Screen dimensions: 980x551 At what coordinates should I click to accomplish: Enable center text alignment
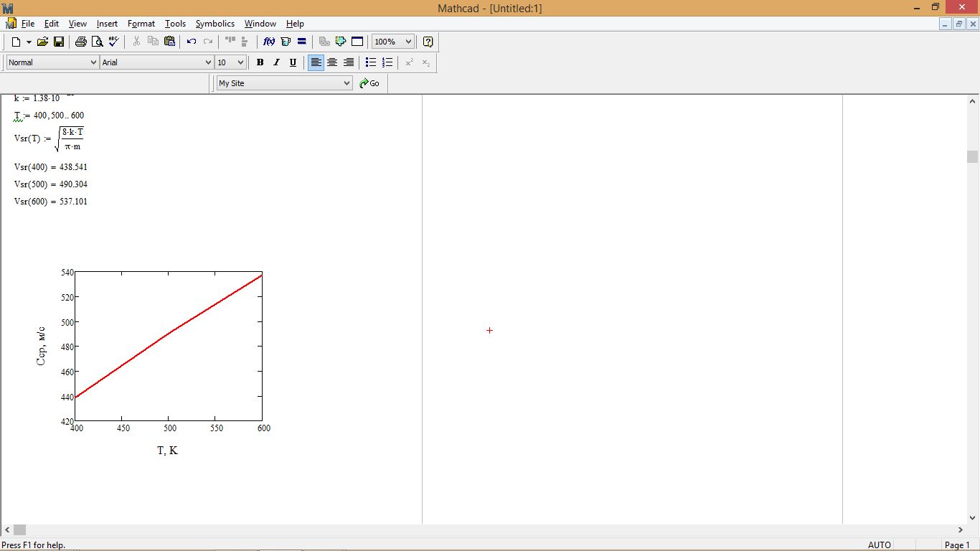pyautogui.click(x=332, y=62)
